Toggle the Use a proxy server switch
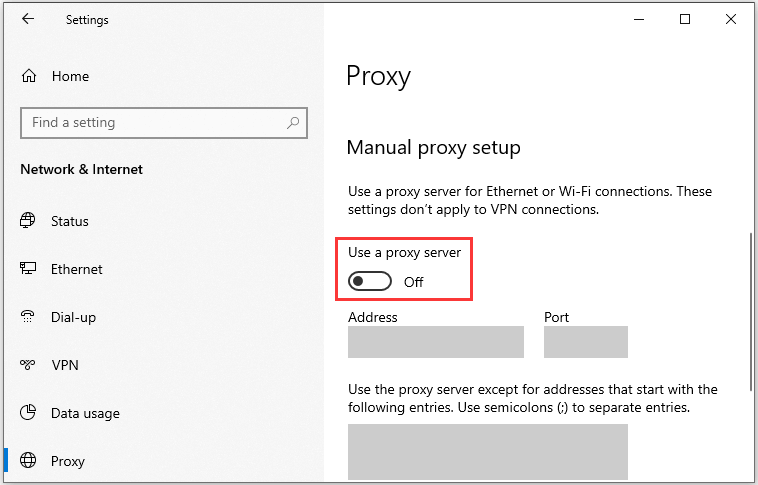This screenshot has width=758, height=485. [x=370, y=281]
